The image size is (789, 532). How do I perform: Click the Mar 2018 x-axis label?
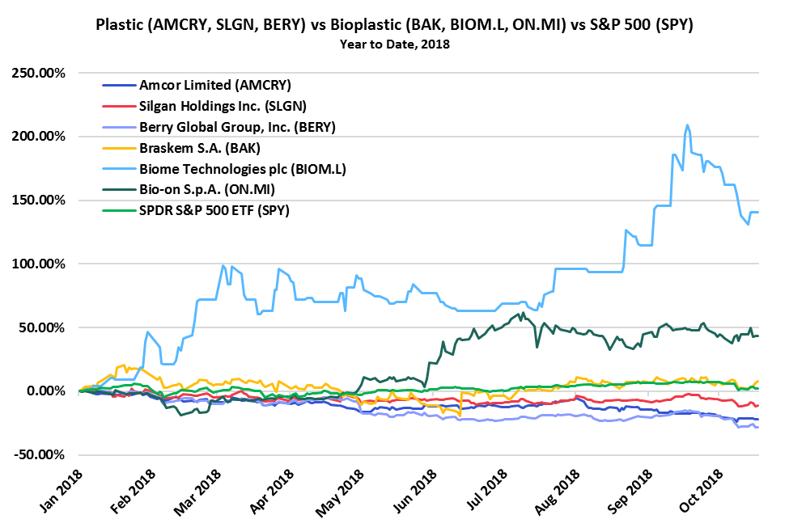tap(197, 492)
